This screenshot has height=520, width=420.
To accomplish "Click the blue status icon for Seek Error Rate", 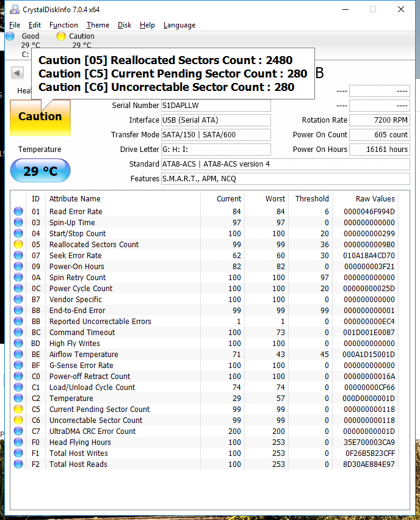I will (x=18, y=255).
